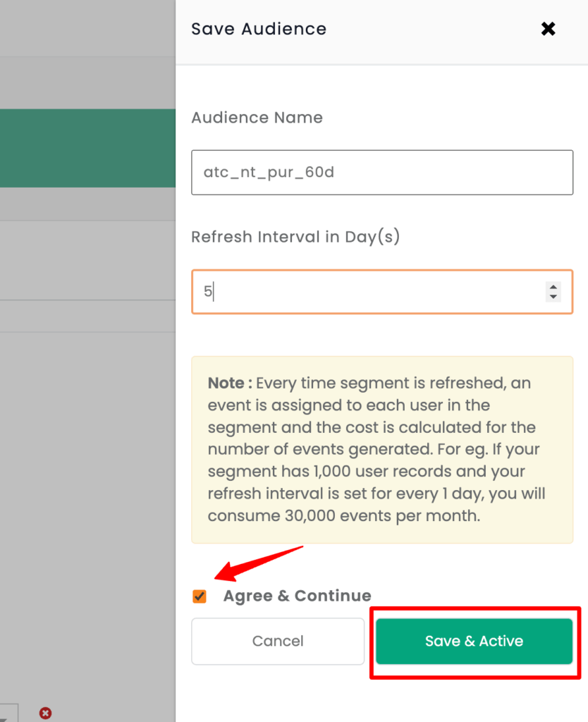Viewport: 588px width, 722px height.
Task: Focus the Audience Name input field
Action: [x=382, y=172]
